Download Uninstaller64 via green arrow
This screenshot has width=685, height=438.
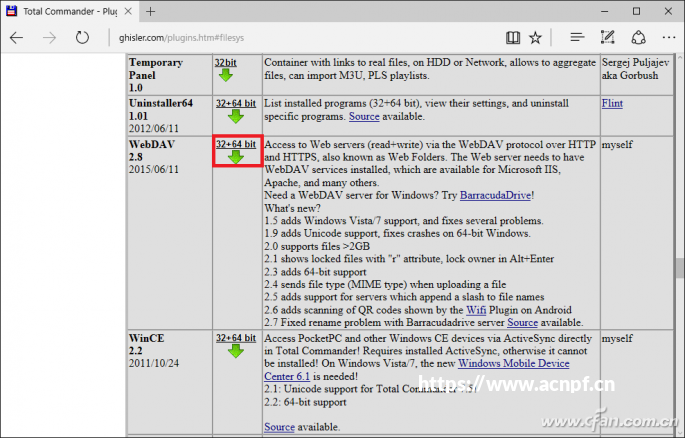[x=236, y=117]
